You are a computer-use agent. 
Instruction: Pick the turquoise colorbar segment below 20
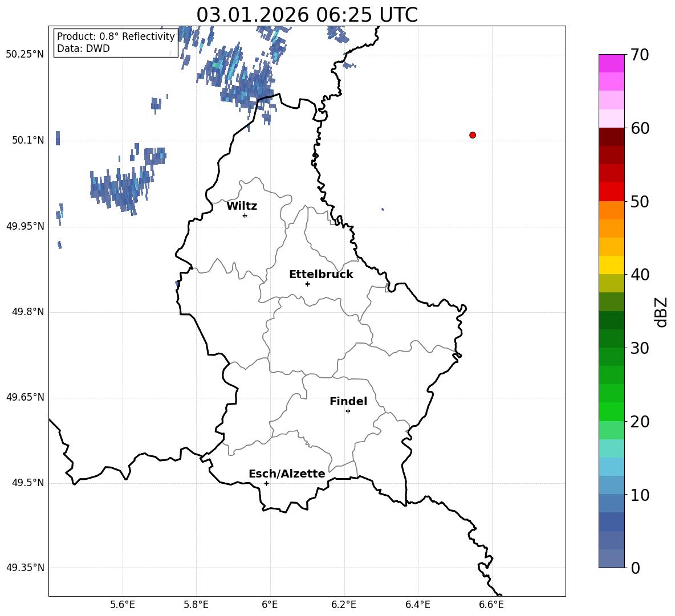[612, 448]
